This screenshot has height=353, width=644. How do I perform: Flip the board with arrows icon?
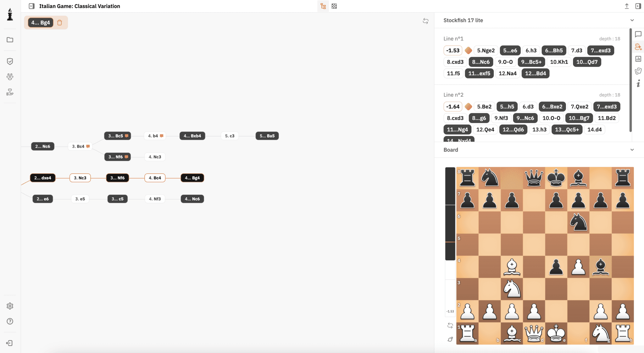(x=450, y=326)
